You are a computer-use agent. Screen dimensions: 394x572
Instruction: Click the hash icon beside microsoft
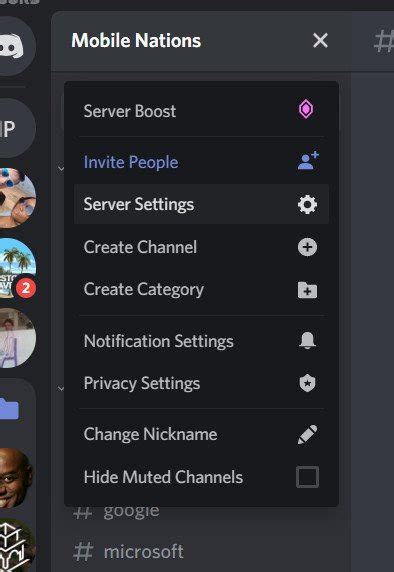tap(83, 552)
